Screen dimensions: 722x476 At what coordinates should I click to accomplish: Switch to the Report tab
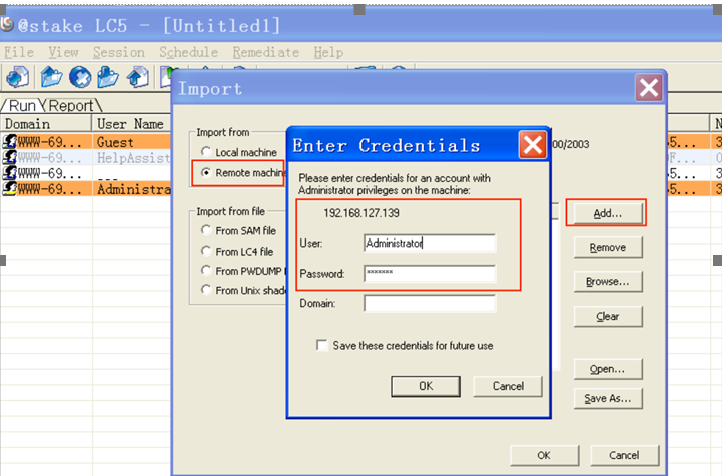pyautogui.click(x=71, y=106)
